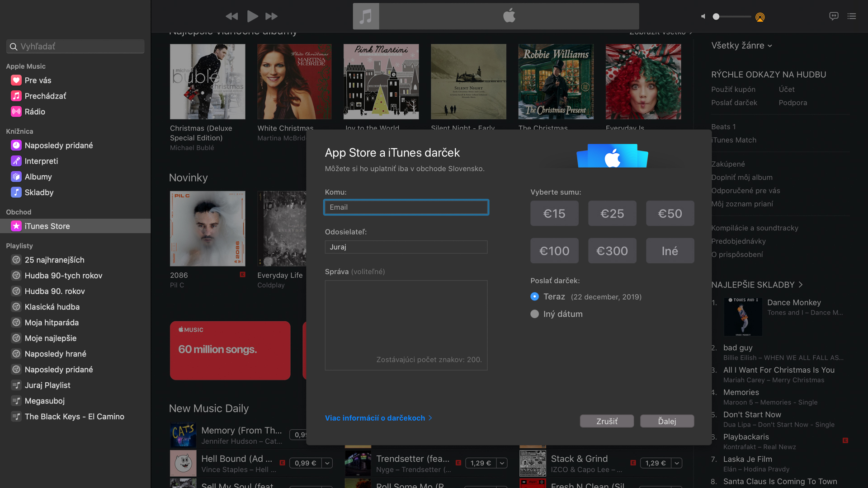Open the Up Next list icon

(852, 16)
